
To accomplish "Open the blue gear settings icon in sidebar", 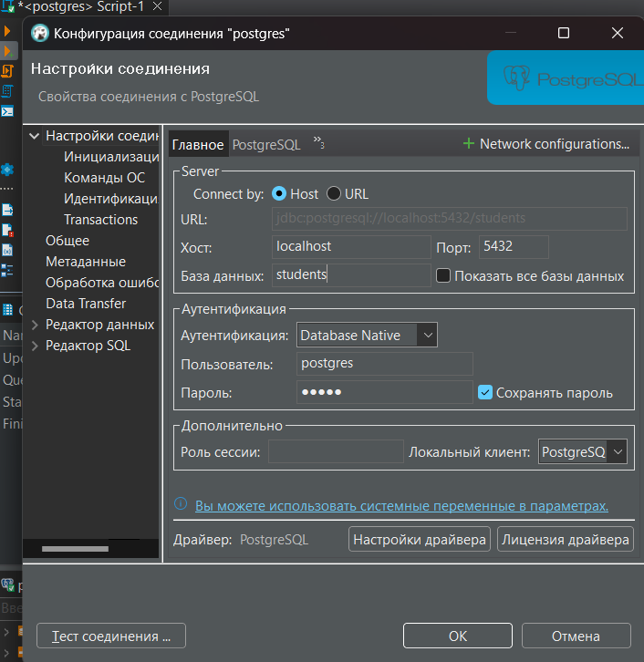I will 7,170.
